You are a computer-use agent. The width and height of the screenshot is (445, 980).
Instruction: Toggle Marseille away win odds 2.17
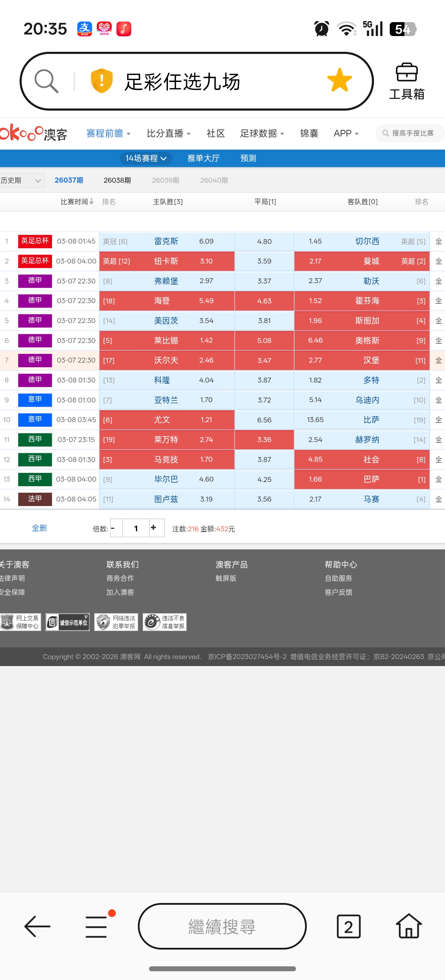coord(315,499)
